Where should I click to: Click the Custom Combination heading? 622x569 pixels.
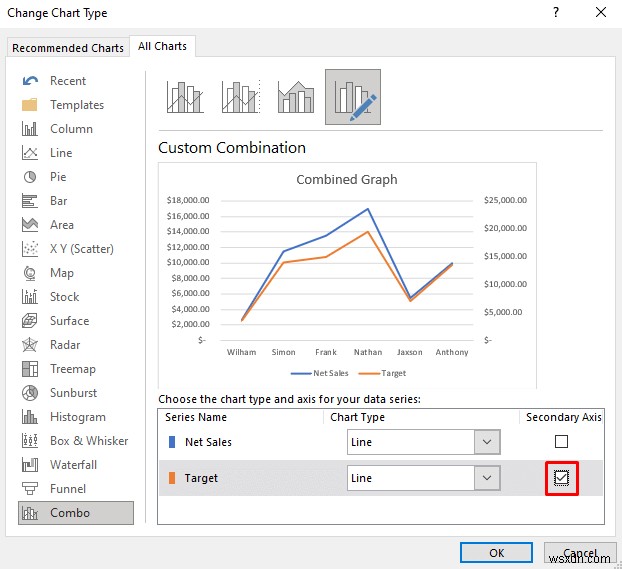click(x=232, y=148)
